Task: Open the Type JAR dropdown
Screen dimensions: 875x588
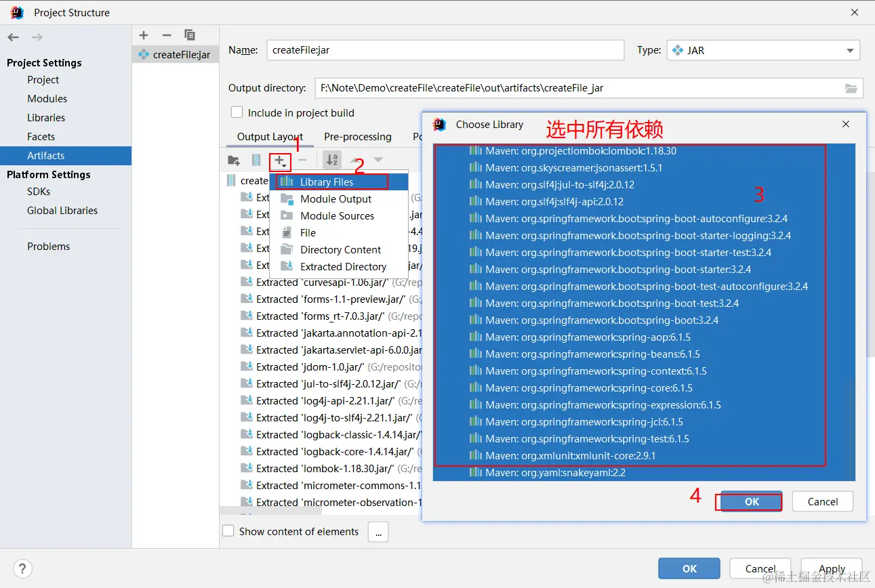Action: click(x=763, y=50)
